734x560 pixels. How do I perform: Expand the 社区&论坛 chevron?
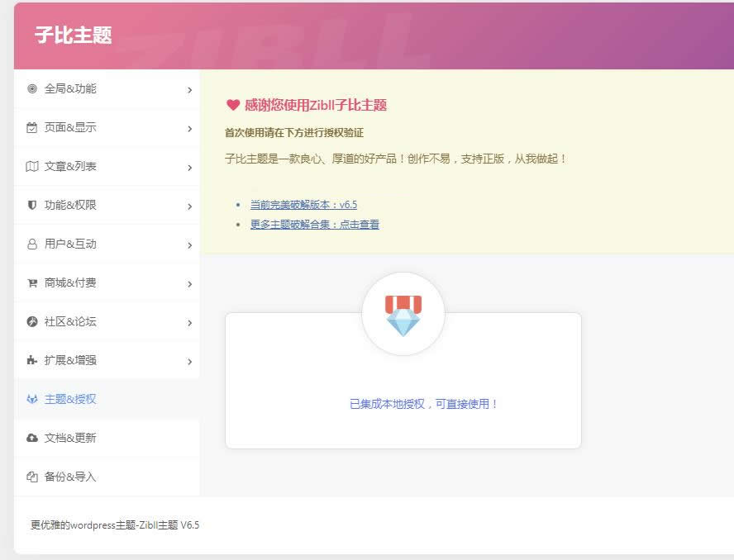click(189, 323)
